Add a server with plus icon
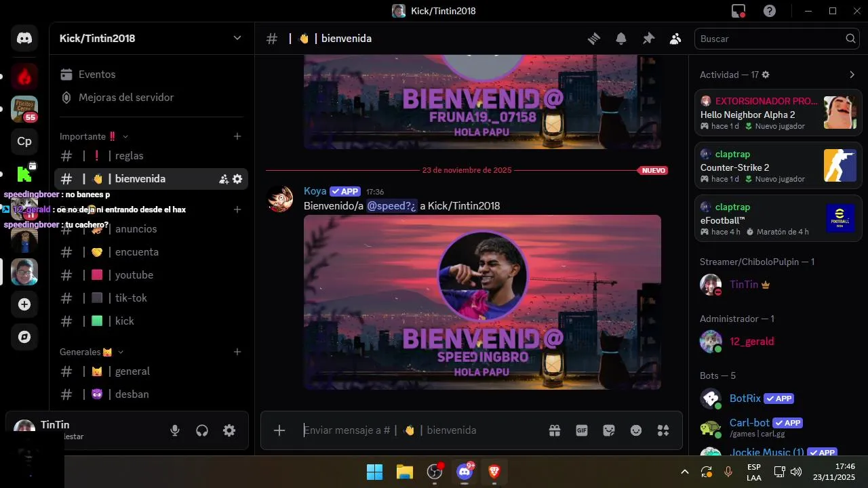The image size is (868, 488). [24, 305]
